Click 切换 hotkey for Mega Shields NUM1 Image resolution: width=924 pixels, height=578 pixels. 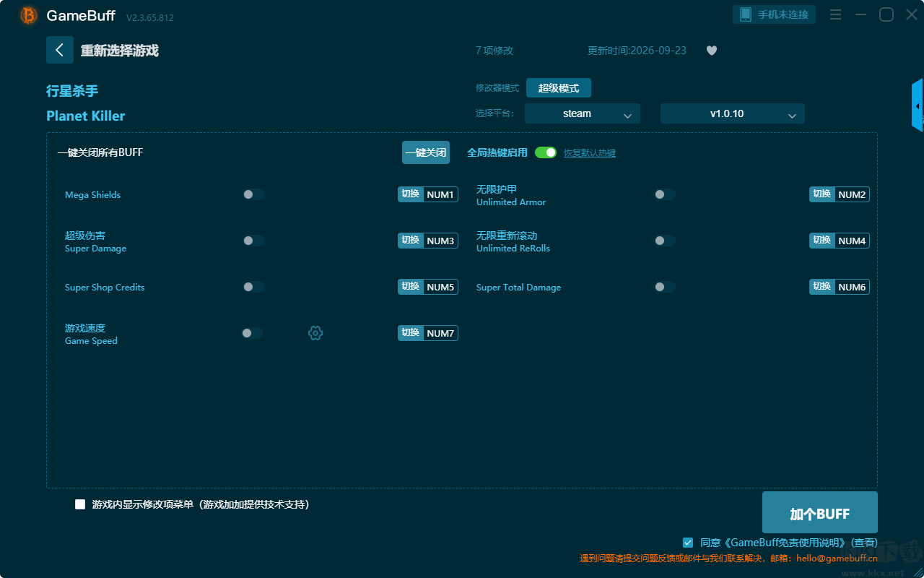pyautogui.click(x=411, y=194)
